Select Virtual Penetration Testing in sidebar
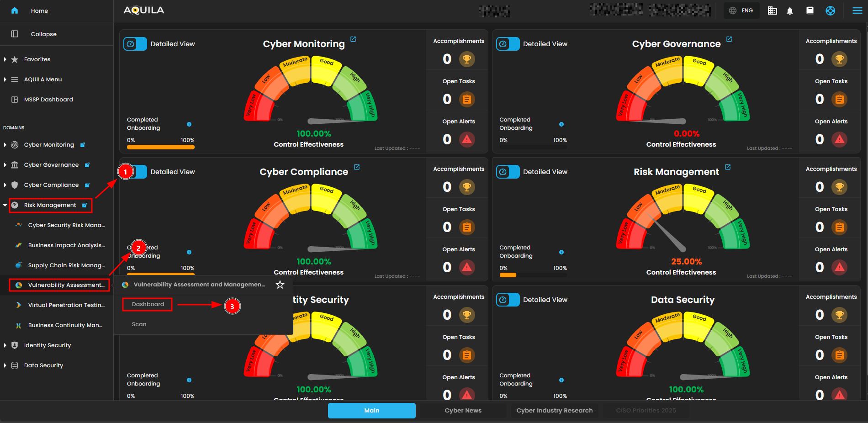 click(66, 305)
